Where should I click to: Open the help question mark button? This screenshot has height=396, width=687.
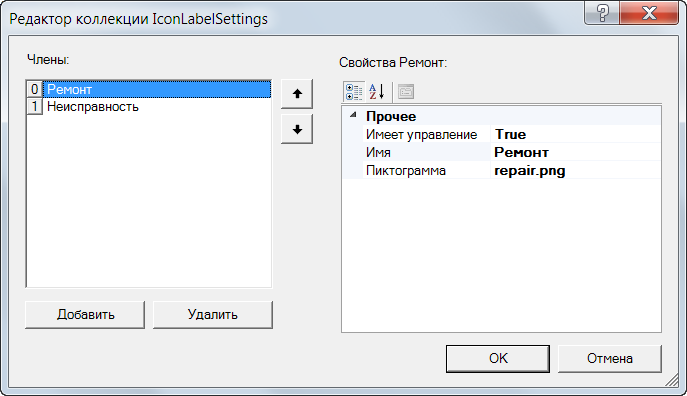click(x=602, y=13)
